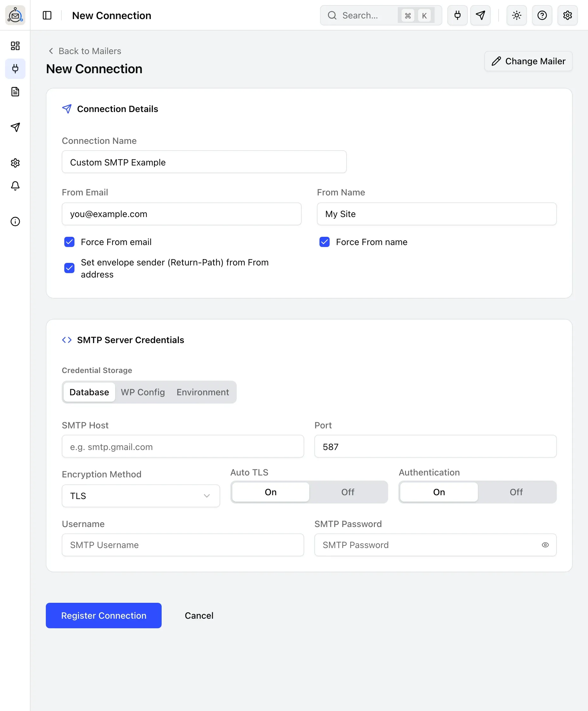This screenshot has width=588, height=711.
Task: Uncheck Set envelope sender Return-Path checkbox
Action: pyautogui.click(x=69, y=268)
